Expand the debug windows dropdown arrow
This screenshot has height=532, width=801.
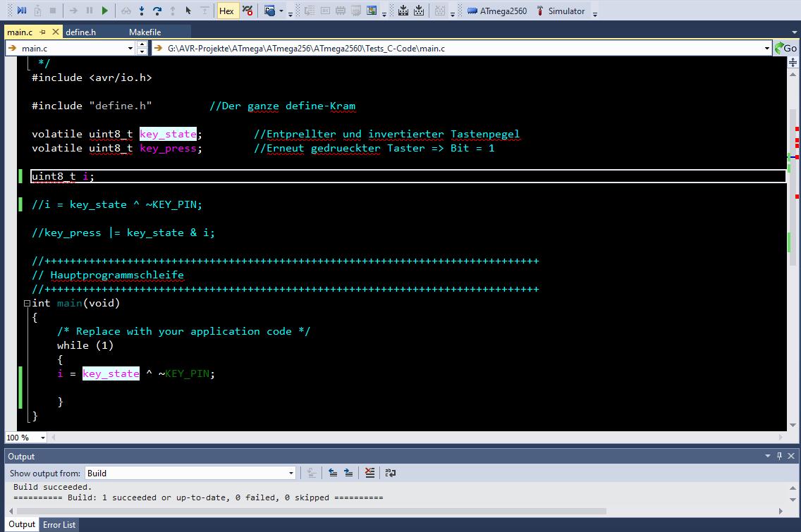tap(281, 11)
